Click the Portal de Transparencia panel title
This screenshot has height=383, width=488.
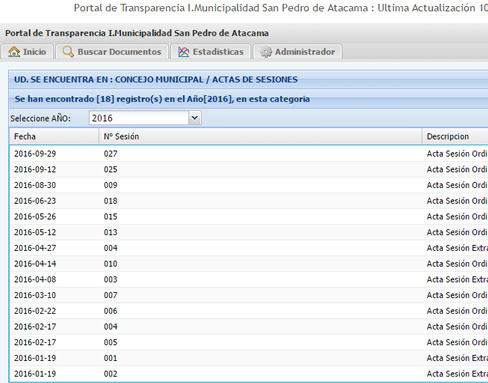pos(137,33)
